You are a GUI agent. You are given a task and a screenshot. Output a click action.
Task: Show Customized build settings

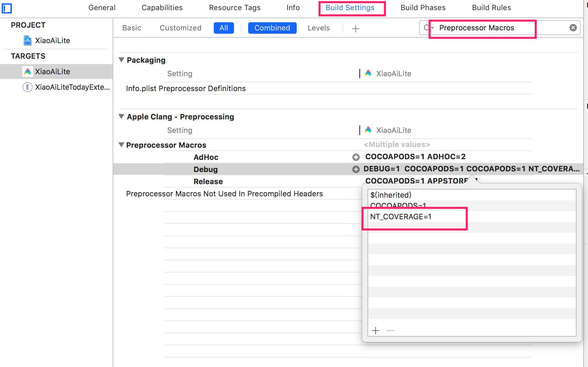(x=180, y=28)
